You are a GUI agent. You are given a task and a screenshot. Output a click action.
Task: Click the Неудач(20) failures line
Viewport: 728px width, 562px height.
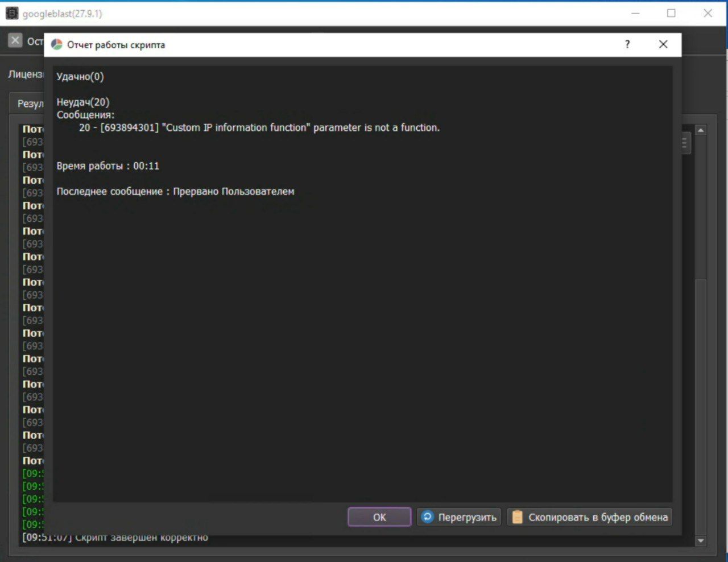point(83,102)
